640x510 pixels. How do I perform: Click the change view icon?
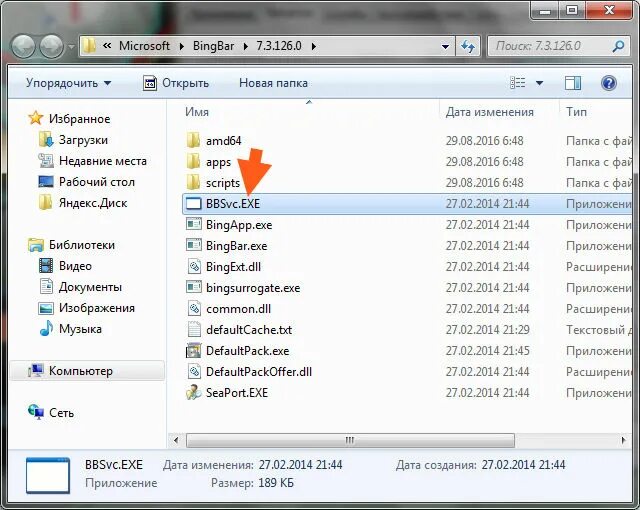click(x=518, y=83)
